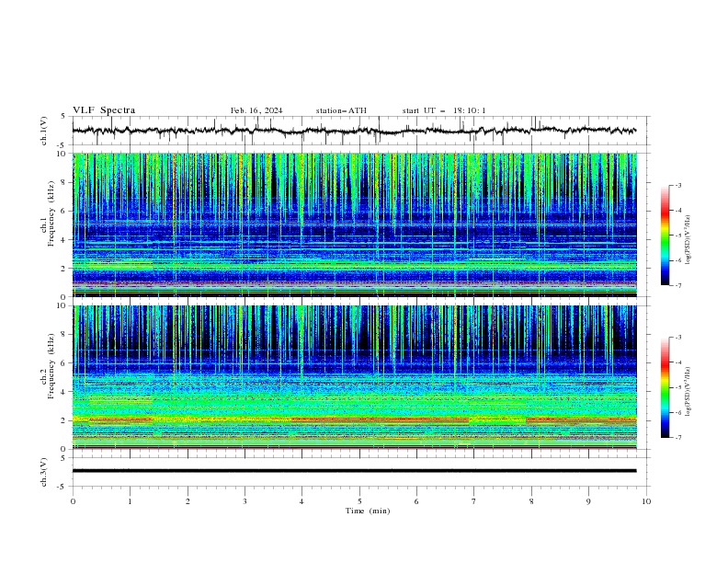Click the "station=ATH" label
This screenshot has height=563, width=728.
click(x=341, y=110)
